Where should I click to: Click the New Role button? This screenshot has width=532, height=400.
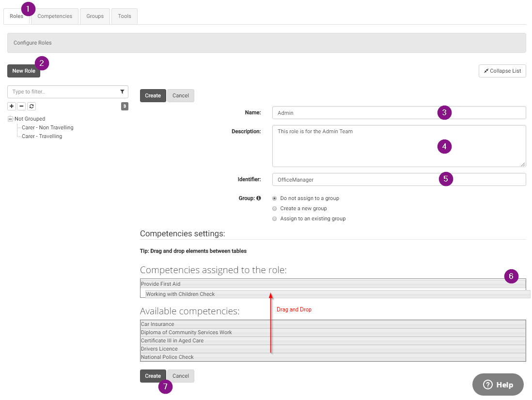[x=24, y=71]
